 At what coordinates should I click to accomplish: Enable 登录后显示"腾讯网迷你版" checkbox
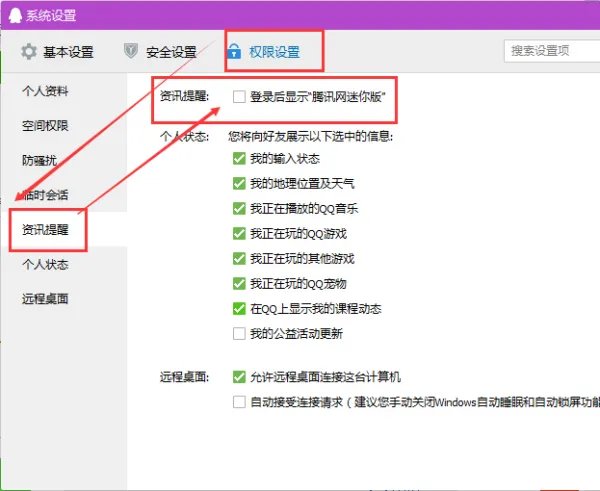coord(239,96)
